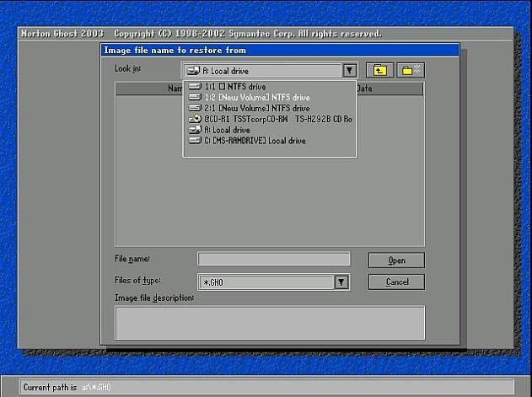The height and width of the screenshot is (397, 532).
Task: Click the Current path status bar text
Action: click(x=67, y=387)
